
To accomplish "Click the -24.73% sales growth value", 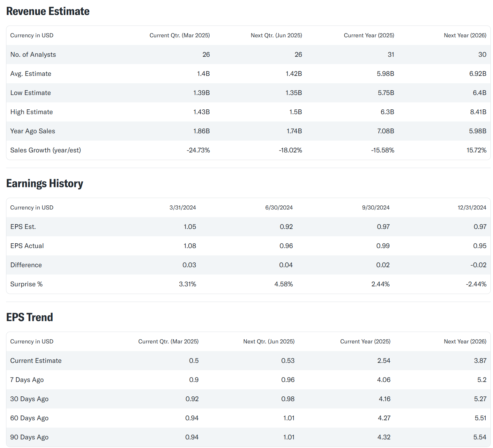I will (198, 150).
